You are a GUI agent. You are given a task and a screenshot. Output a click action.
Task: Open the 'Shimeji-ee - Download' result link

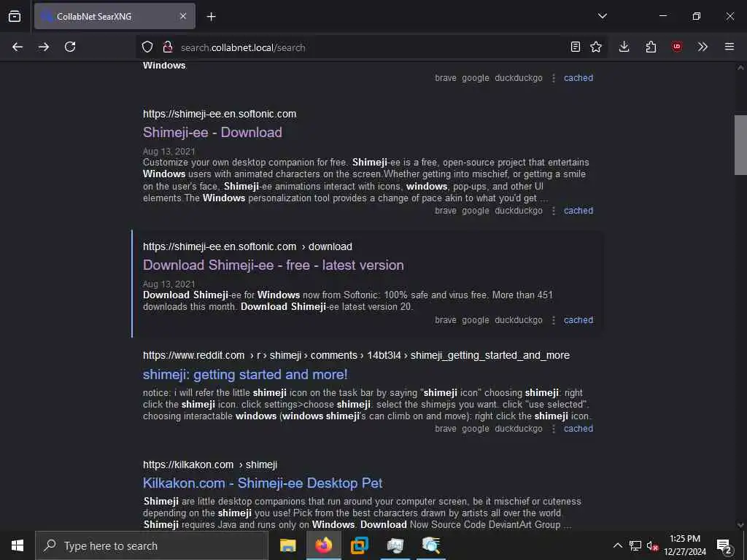[x=212, y=133]
